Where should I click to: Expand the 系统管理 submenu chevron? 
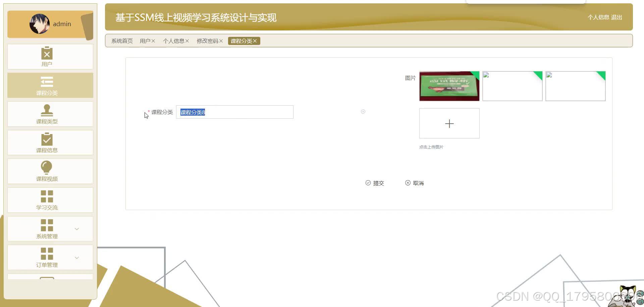point(76,229)
